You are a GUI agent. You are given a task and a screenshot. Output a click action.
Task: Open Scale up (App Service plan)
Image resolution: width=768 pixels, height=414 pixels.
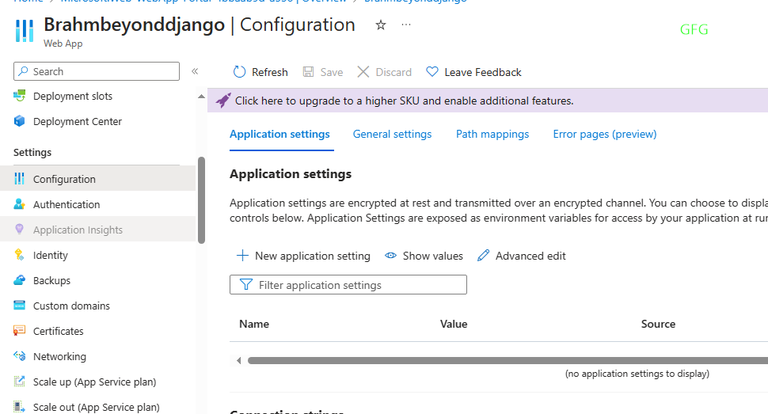[x=95, y=382]
